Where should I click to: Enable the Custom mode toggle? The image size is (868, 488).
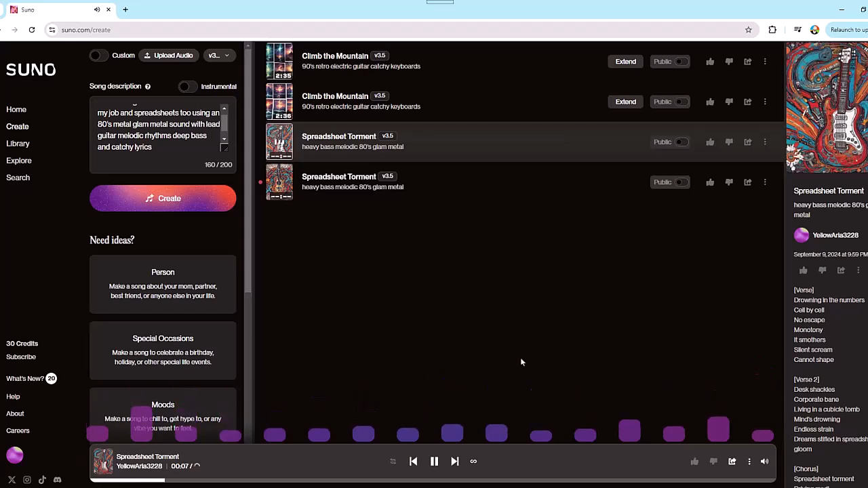[x=98, y=56]
